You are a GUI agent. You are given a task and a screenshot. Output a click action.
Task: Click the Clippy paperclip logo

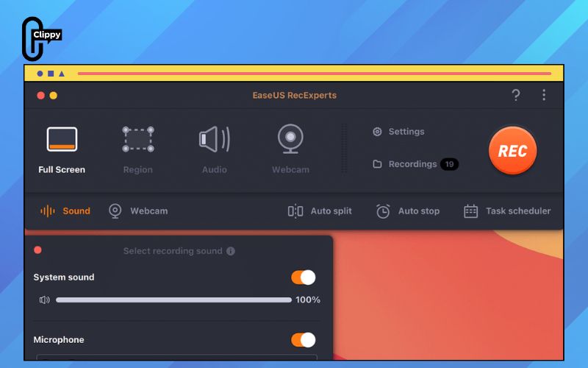tap(41, 39)
